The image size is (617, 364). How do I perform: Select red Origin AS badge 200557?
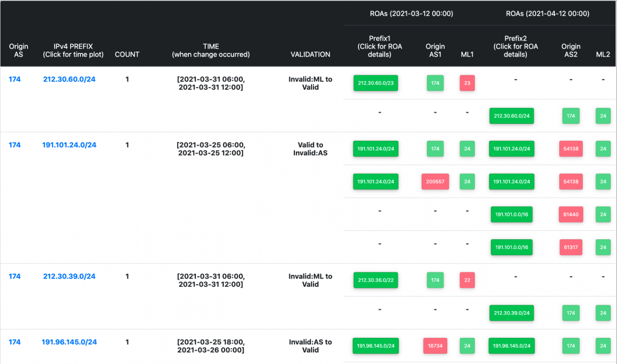[435, 181]
